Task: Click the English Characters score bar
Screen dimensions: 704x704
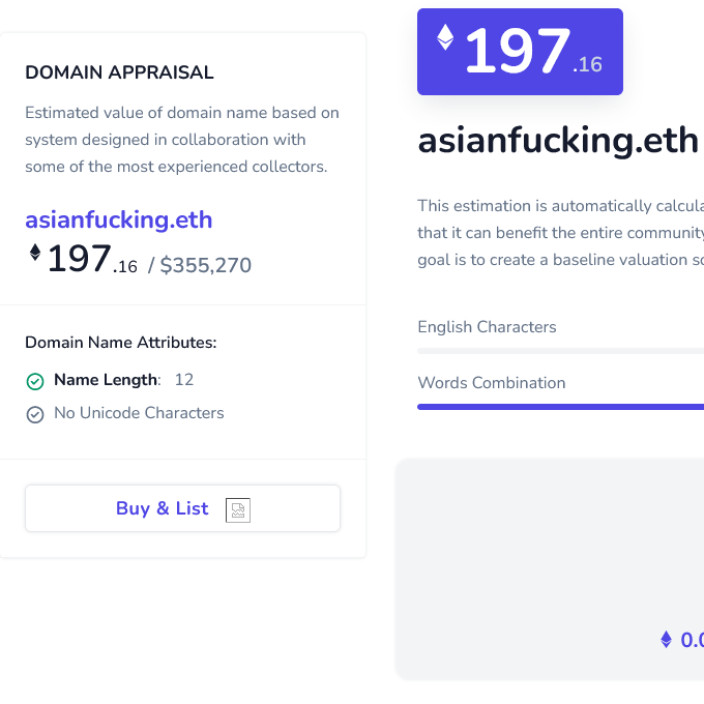Action: (x=560, y=351)
